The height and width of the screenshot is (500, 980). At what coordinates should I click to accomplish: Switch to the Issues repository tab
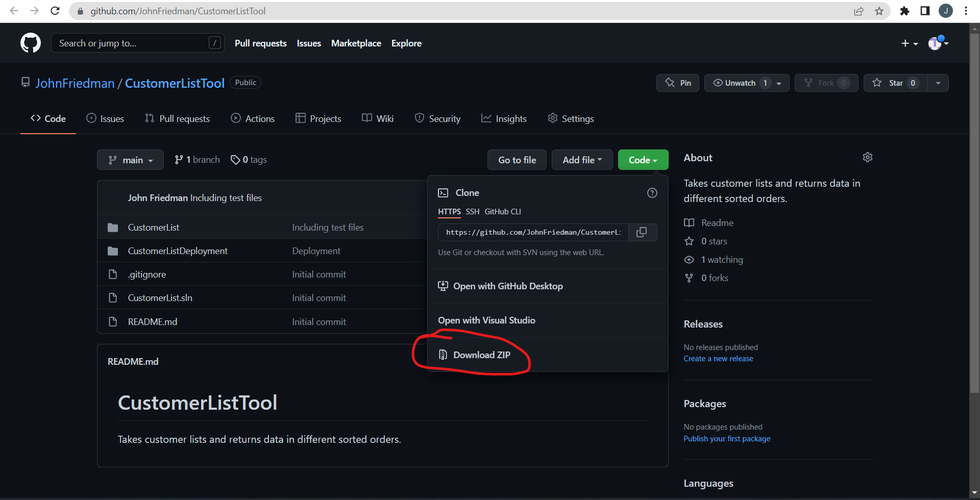[105, 118]
